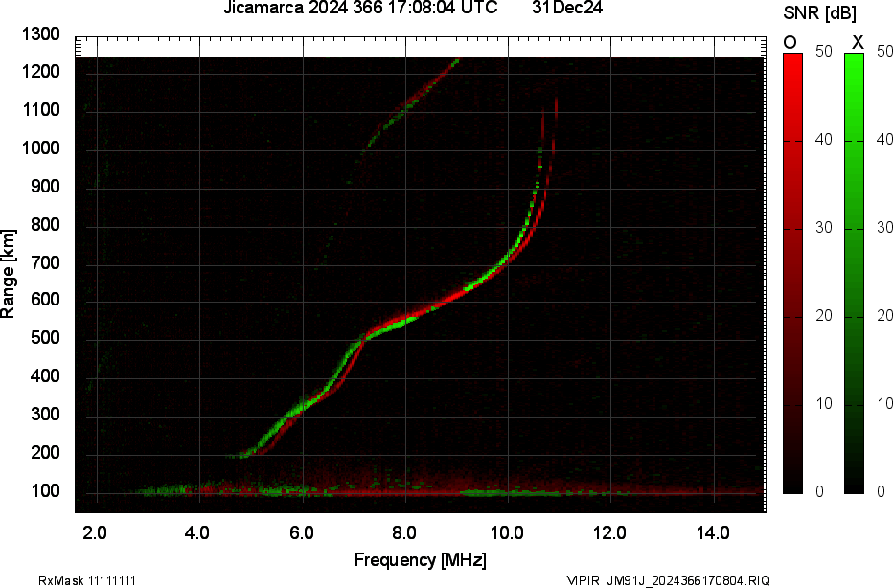893x588 pixels.
Task: Click the trace start near 200 km, 5 MHz
Action: pyautogui.click(x=245, y=456)
